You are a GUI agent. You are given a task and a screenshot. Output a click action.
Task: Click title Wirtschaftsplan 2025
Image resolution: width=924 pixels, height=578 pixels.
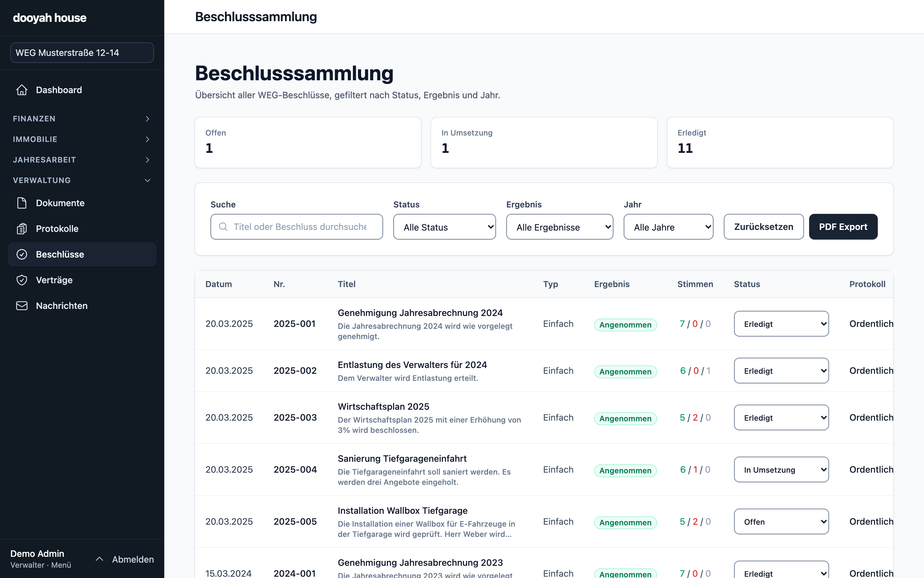(383, 406)
